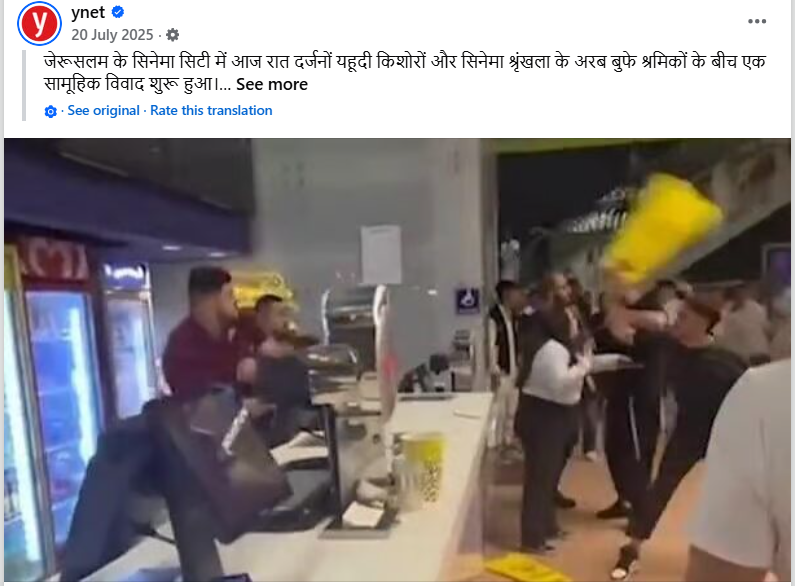The width and height of the screenshot is (795, 586).
Task: Expand the post text with See more
Action: point(272,84)
